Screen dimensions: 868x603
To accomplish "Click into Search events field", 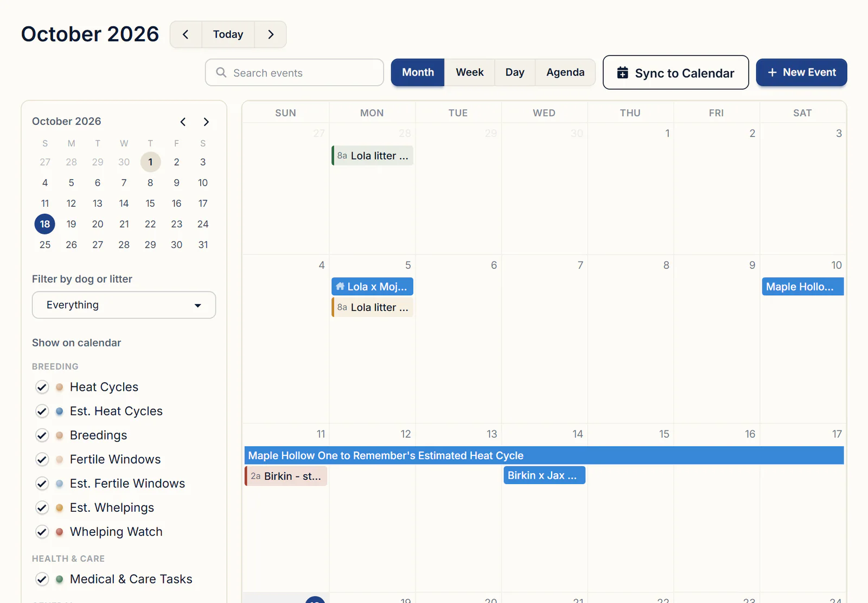I will (295, 72).
